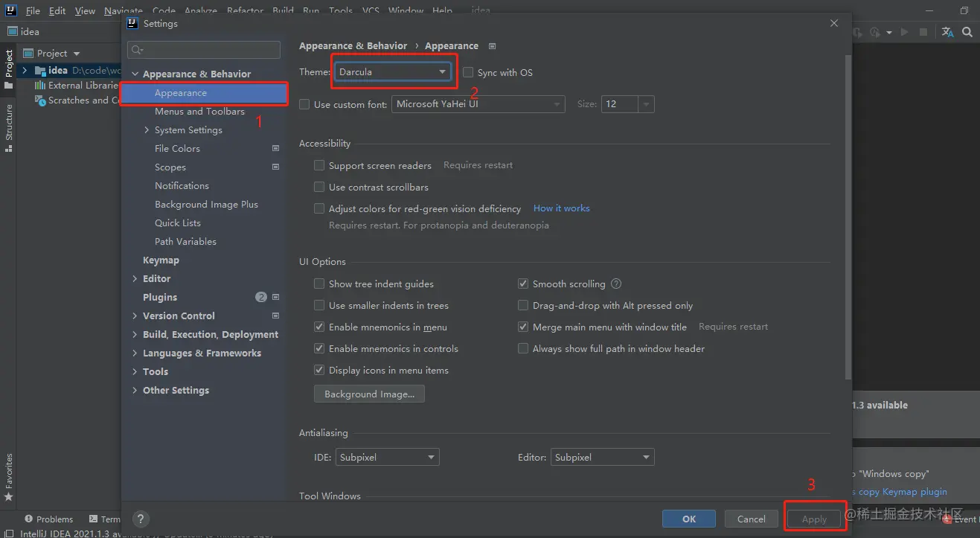
Task: Click the settings search magnifier icon
Action: (136, 50)
